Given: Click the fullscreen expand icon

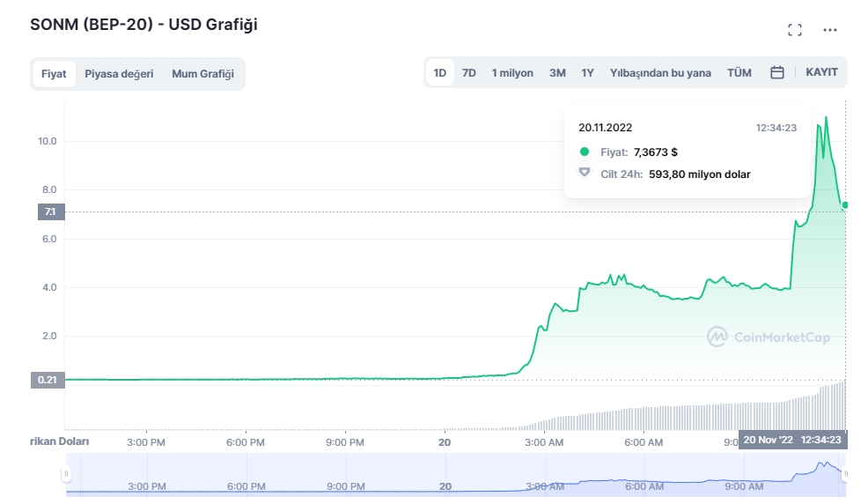Looking at the screenshot, I should point(794,30).
